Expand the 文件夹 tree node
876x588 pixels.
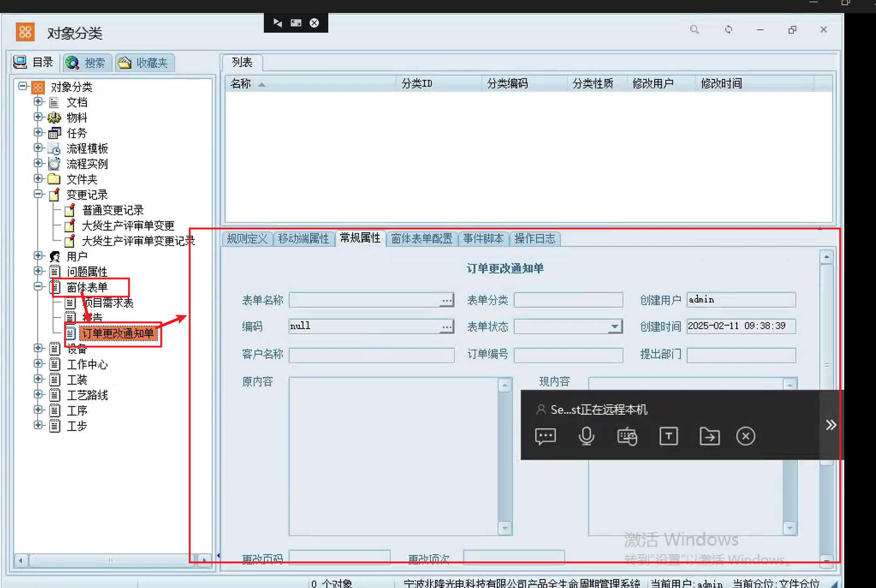click(38, 178)
